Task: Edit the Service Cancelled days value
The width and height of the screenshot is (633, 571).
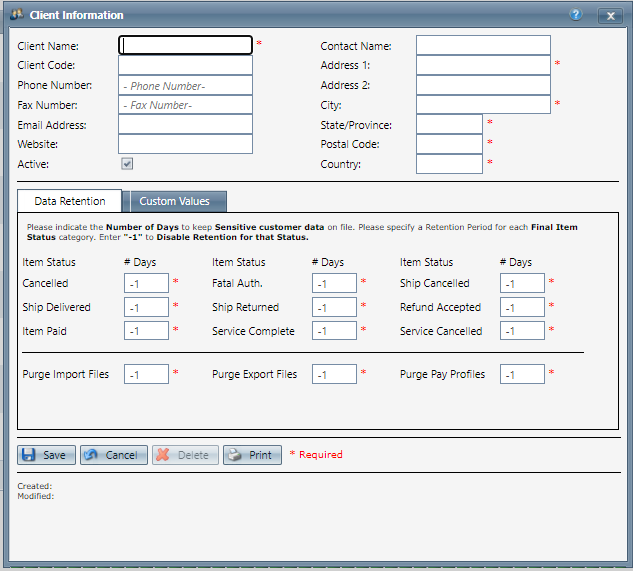Action: tap(522, 331)
